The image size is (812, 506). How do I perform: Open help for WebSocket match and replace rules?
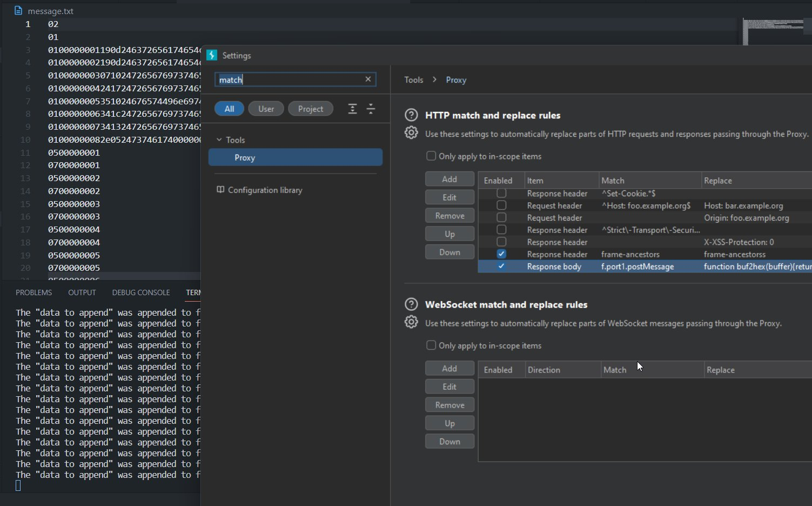411,304
